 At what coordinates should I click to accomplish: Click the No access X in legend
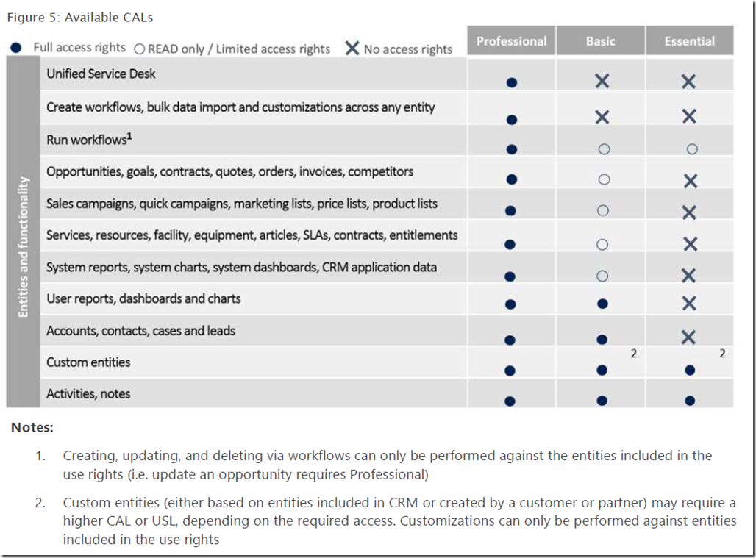tap(352, 49)
